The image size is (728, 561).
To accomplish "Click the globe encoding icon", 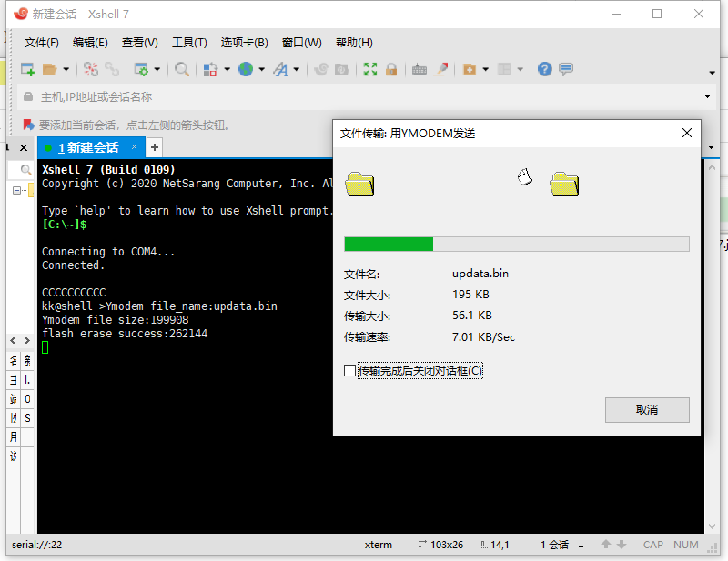I will click(x=246, y=69).
